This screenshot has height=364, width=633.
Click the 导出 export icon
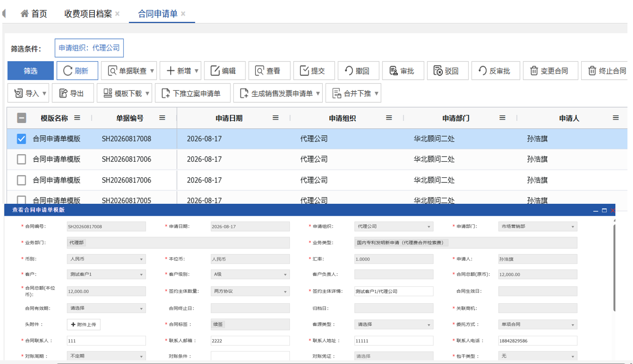pos(63,94)
